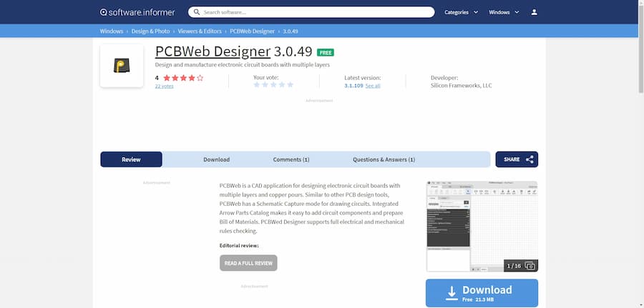Switch to the Download tab
644x308 pixels.
pos(216,159)
